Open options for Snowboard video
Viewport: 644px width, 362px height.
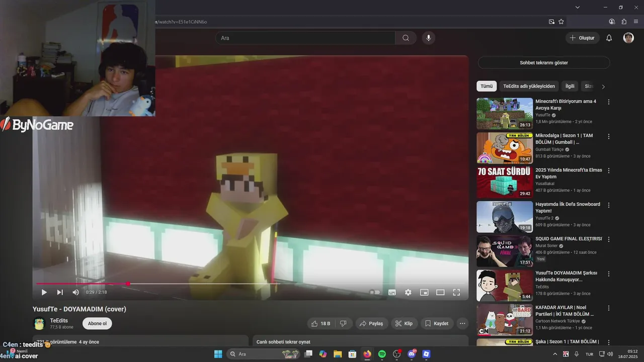pyautogui.click(x=609, y=205)
